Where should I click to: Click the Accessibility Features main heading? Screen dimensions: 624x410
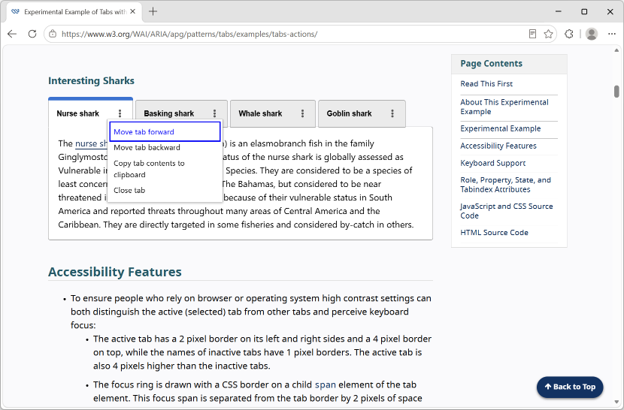115,272
